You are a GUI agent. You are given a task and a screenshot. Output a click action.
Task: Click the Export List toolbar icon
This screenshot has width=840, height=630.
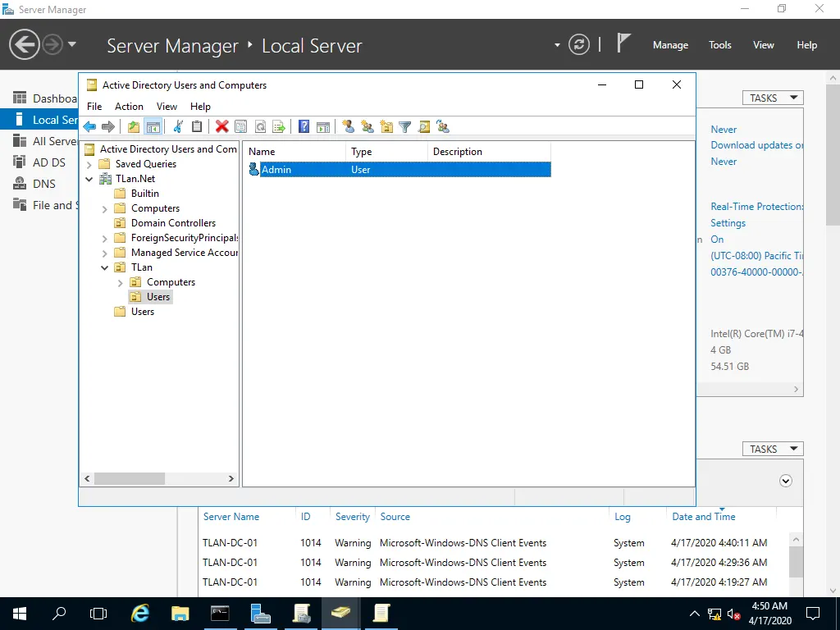279,127
